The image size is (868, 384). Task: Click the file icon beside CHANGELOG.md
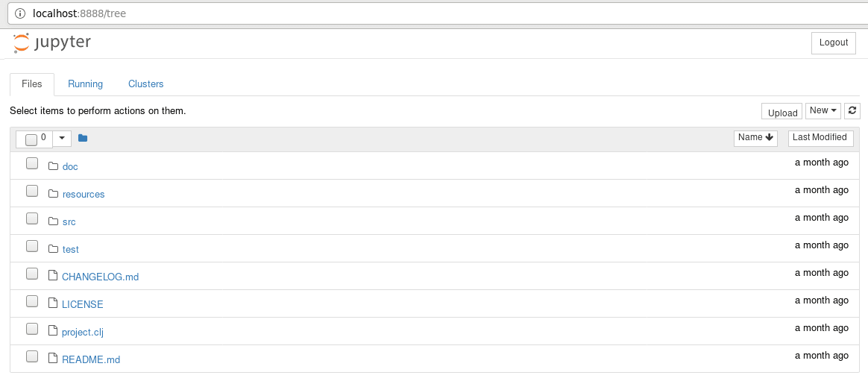(x=53, y=276)
